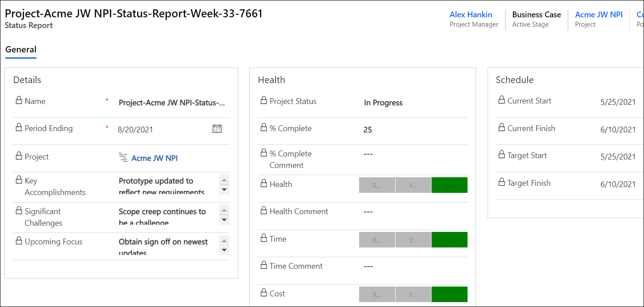This screenshot has height=307, width=644.
Task: Click the lock icon beside % Complete
Action: (x=264, y=127)
